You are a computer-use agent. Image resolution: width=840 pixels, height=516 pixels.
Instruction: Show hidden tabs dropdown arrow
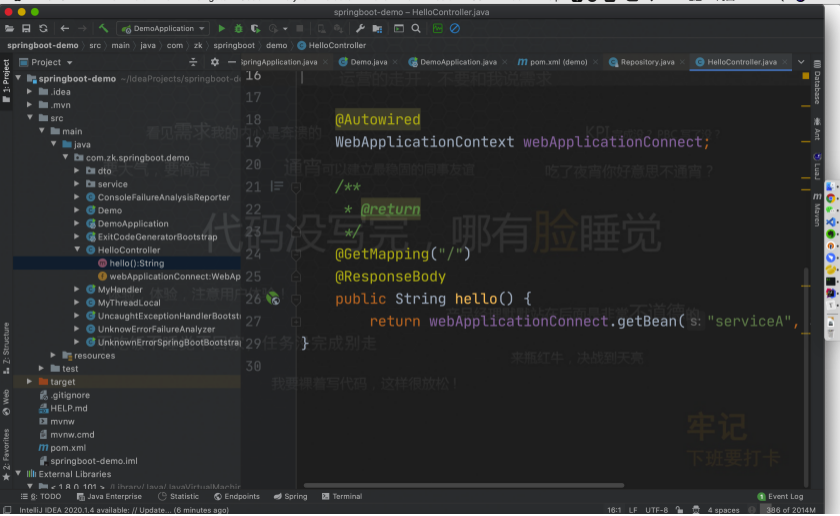pos(801,62)
